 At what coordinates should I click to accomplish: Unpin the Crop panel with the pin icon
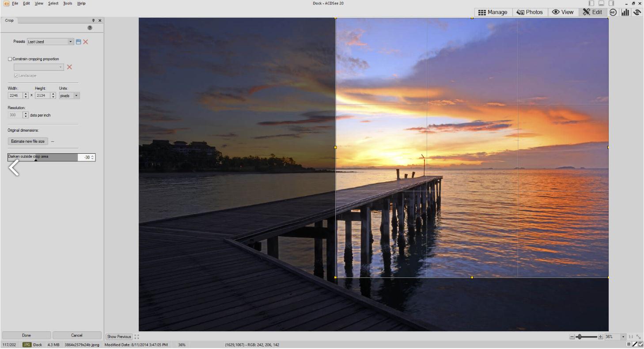[x=94, y=20]
